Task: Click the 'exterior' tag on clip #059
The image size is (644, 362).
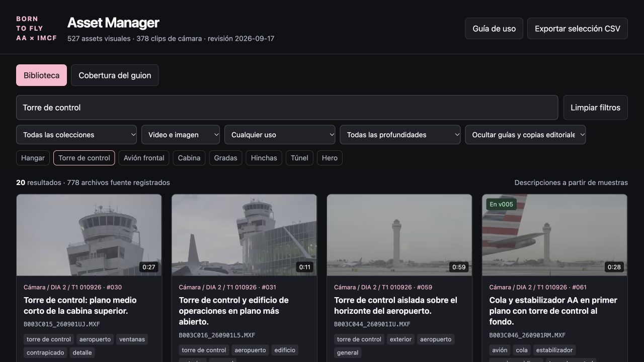Action: (400, 339)
